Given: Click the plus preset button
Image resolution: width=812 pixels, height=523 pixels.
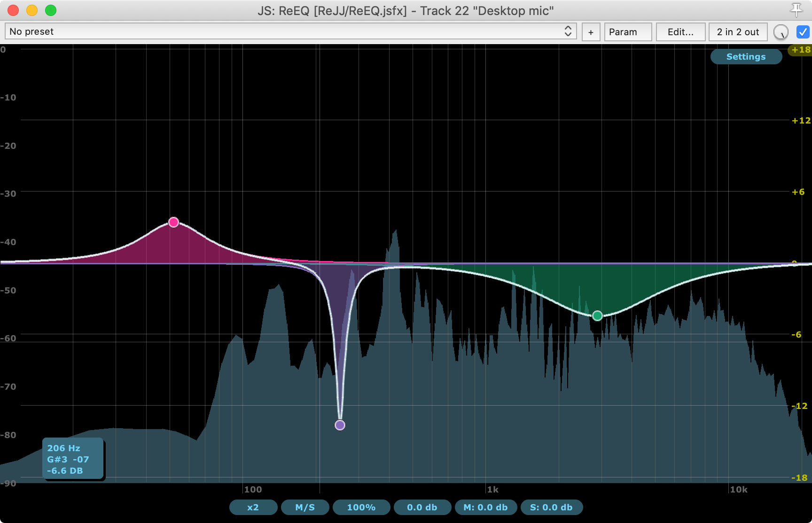Looking at the screenshot, I should click(591, 32).
